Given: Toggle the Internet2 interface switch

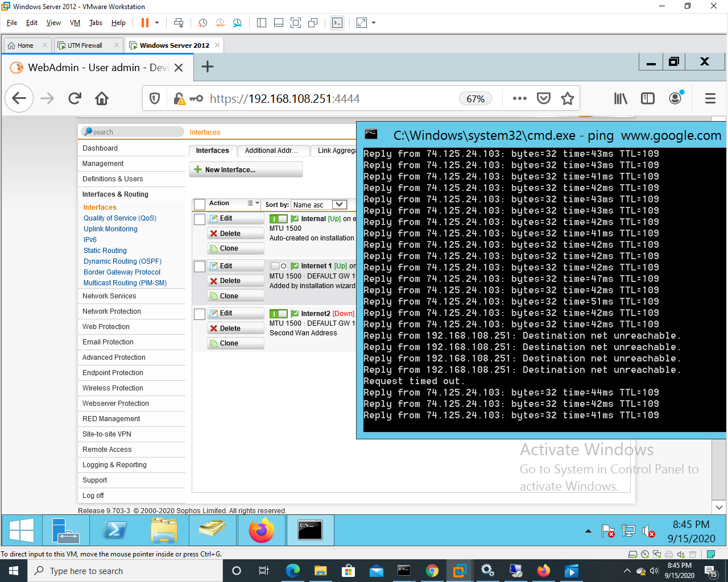Looking at the screenshot, I should [x=279, y=314].
